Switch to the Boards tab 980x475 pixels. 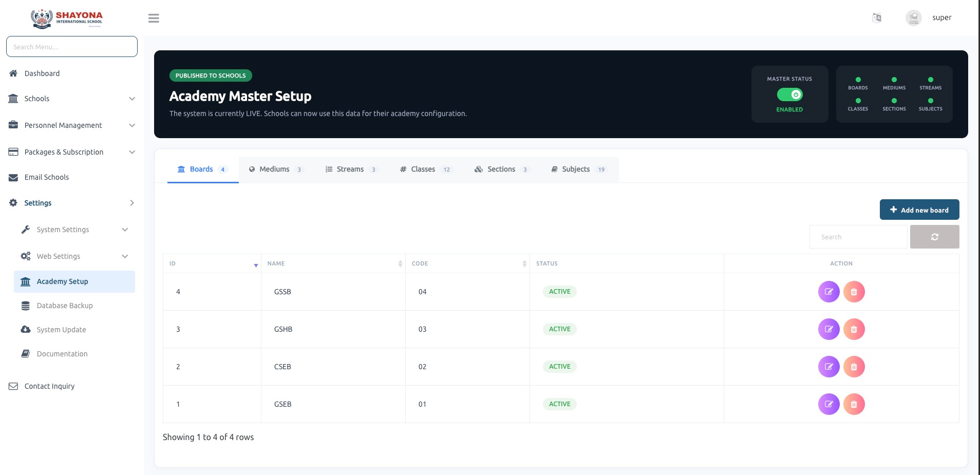tap(203, 169)
